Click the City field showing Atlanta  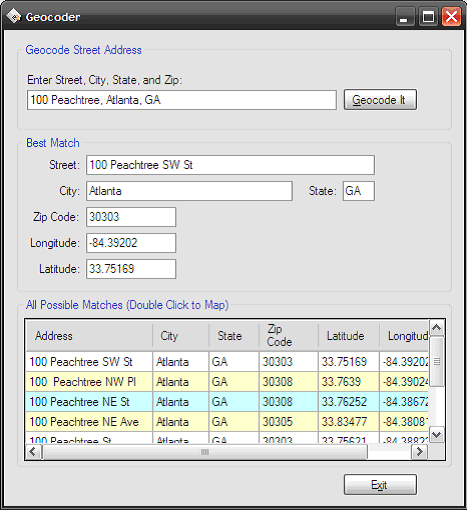pyautogui.click(x=189, y=191)
